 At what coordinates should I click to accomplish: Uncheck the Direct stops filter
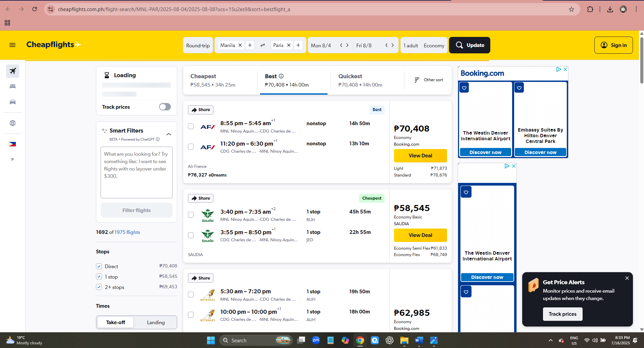click(x=99, y=266)
